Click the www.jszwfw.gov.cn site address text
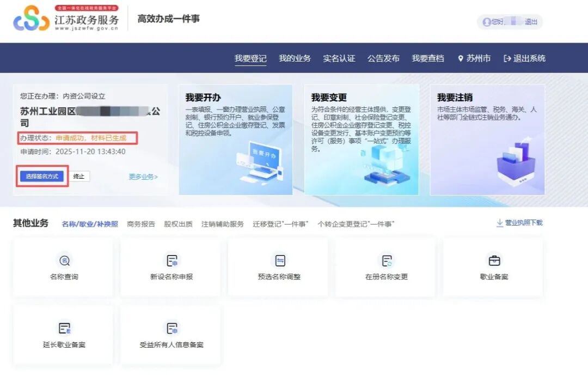 click(87, 28)
